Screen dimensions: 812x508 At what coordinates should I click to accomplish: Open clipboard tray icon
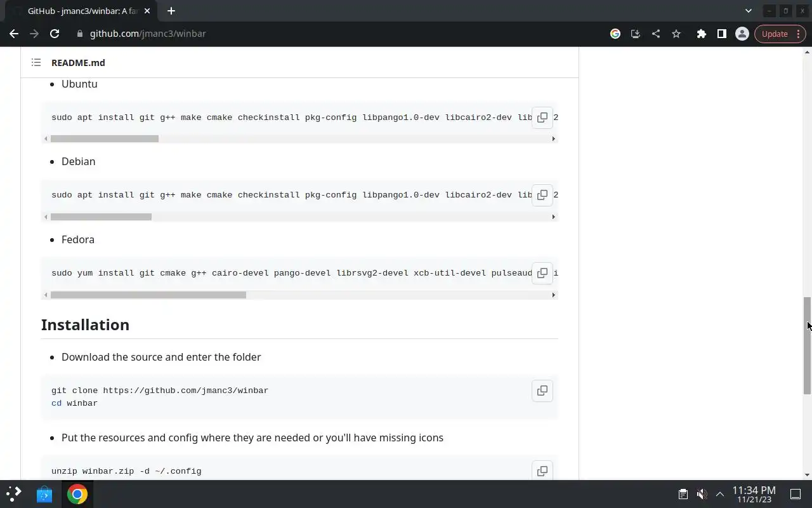click(x=683, y=494)
